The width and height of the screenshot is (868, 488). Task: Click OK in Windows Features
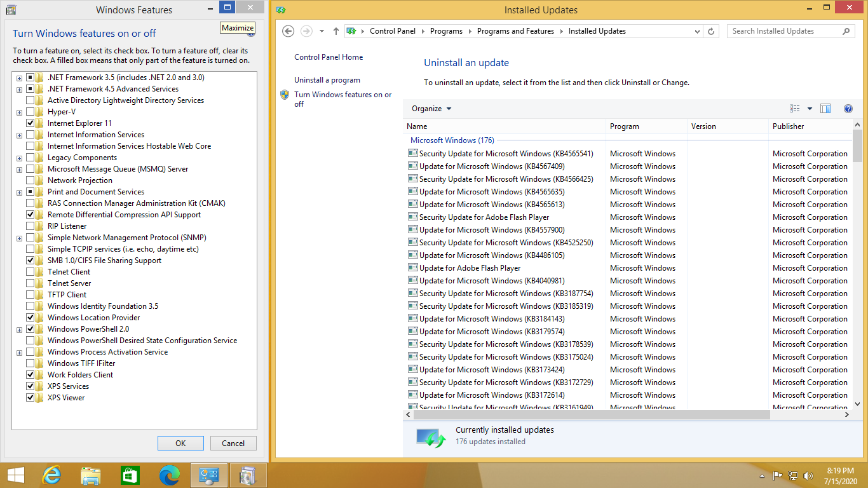coord(180,444)
